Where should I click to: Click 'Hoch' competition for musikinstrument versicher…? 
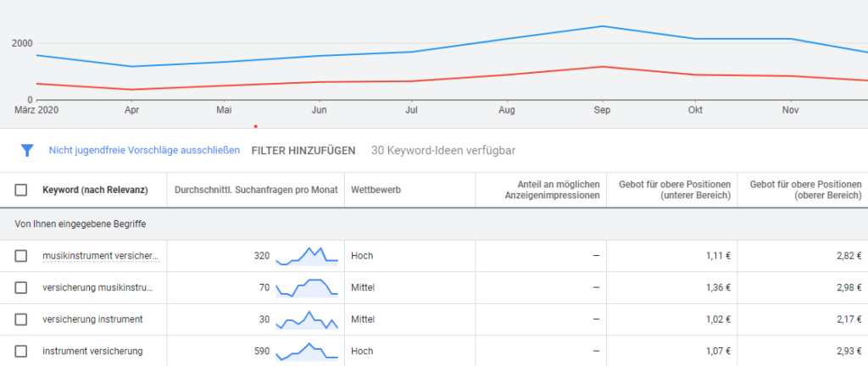tap(362, 256)
